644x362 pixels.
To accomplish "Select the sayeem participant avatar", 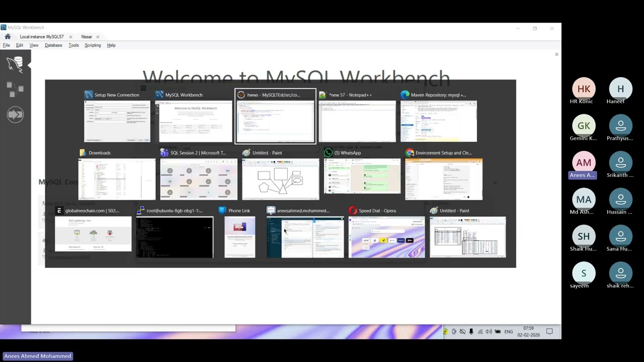I will 584,273.
